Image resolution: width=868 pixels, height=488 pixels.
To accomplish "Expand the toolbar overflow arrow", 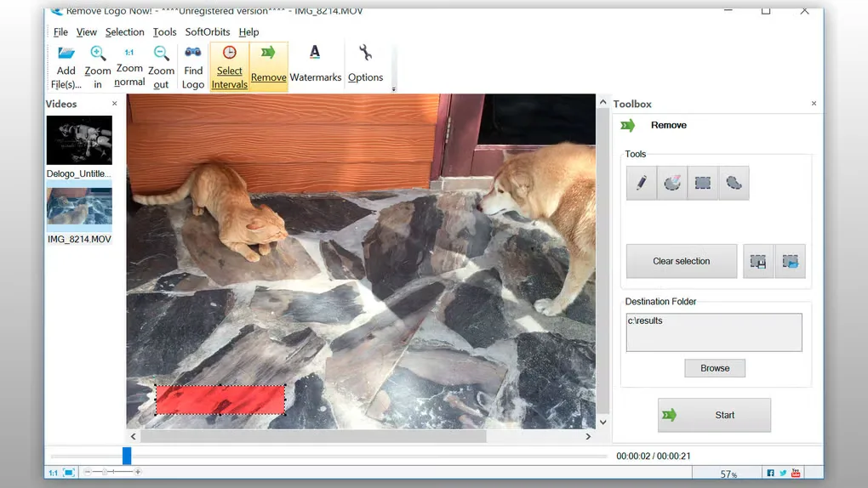I will [394, 89].
